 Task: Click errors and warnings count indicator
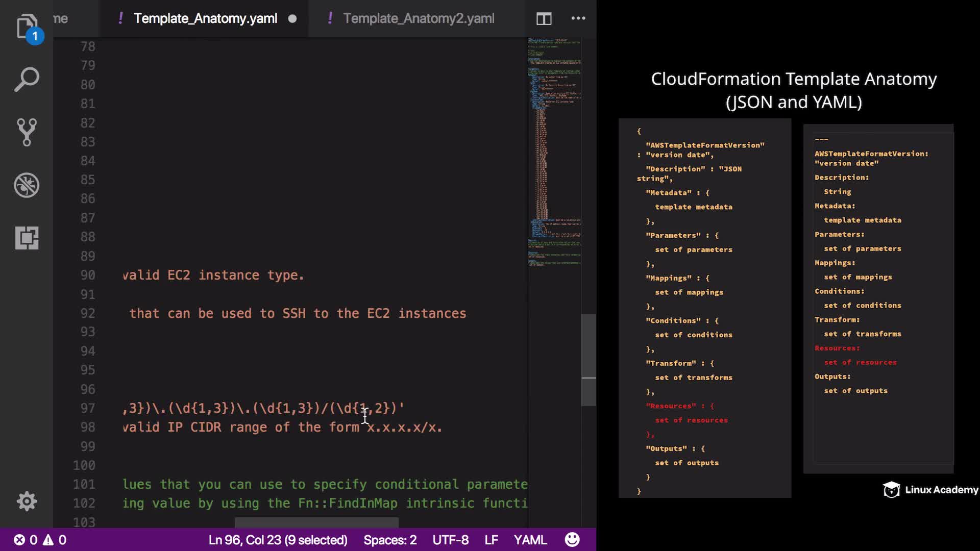click(40, 540)
